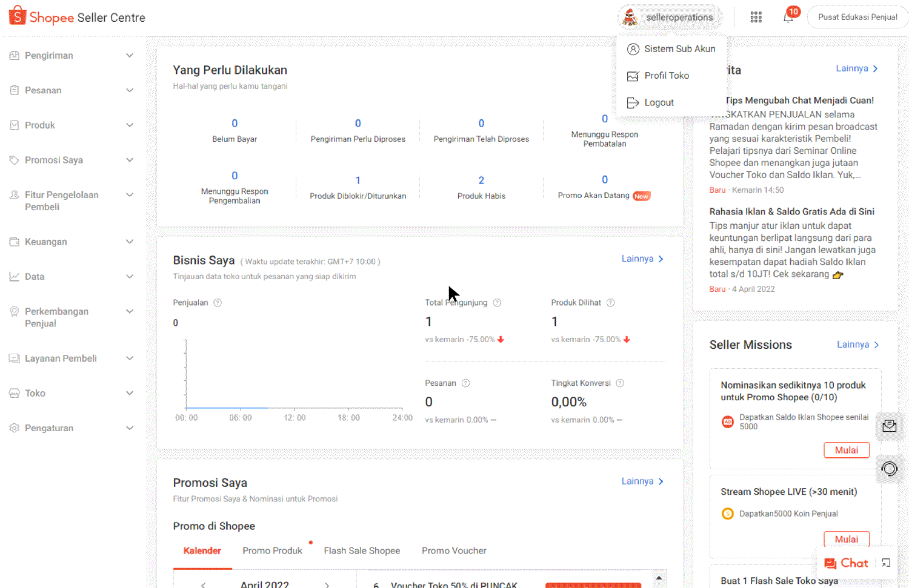This screenshot has width=909, height=588.
Task: Click the calendar scrollbar up arrow
Action: [x=659, y=578]
